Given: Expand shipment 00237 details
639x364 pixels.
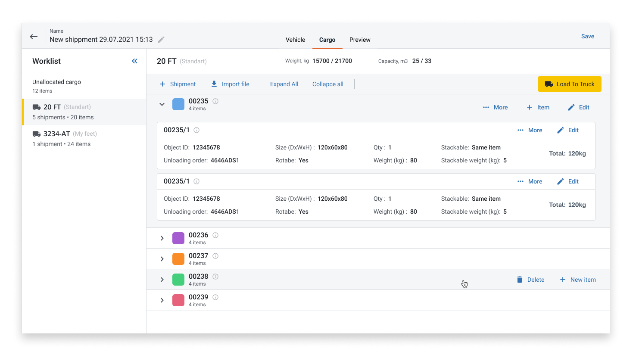Looking at the screenshot, I should (x=162, y=258).
